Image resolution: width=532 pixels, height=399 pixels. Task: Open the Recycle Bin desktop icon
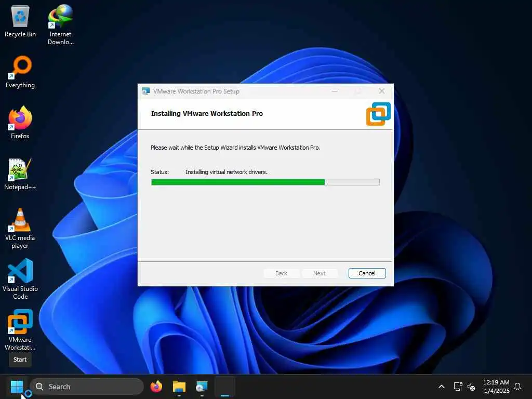pos(20,21)
